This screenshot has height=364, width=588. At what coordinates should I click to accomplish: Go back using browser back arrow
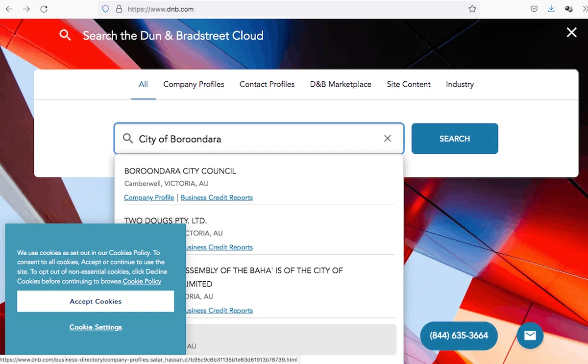click(x=9, y=9)
